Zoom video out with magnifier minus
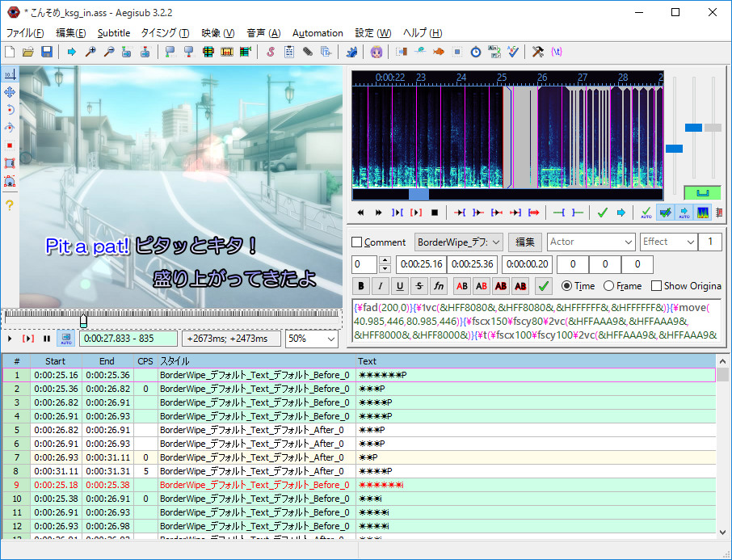732x560 pixels. (108, 52)
